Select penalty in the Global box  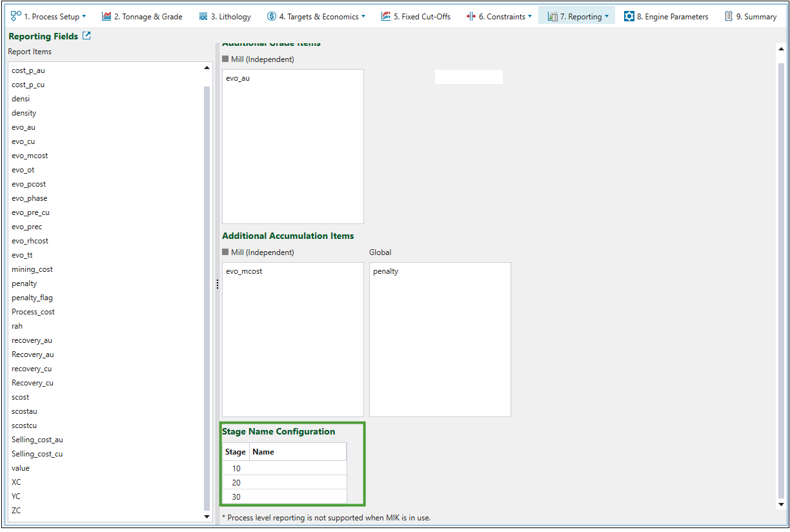(x=385, y=271)
